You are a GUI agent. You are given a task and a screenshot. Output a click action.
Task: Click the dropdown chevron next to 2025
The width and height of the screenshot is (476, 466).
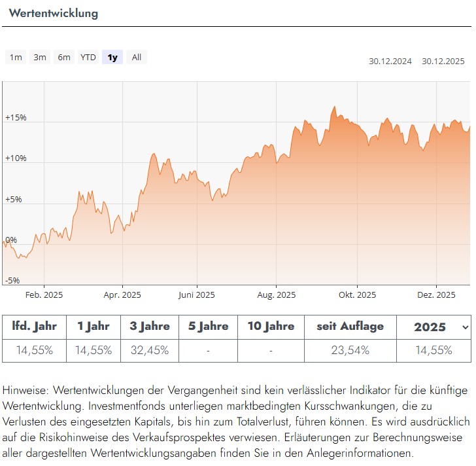[x=465, y=327]
